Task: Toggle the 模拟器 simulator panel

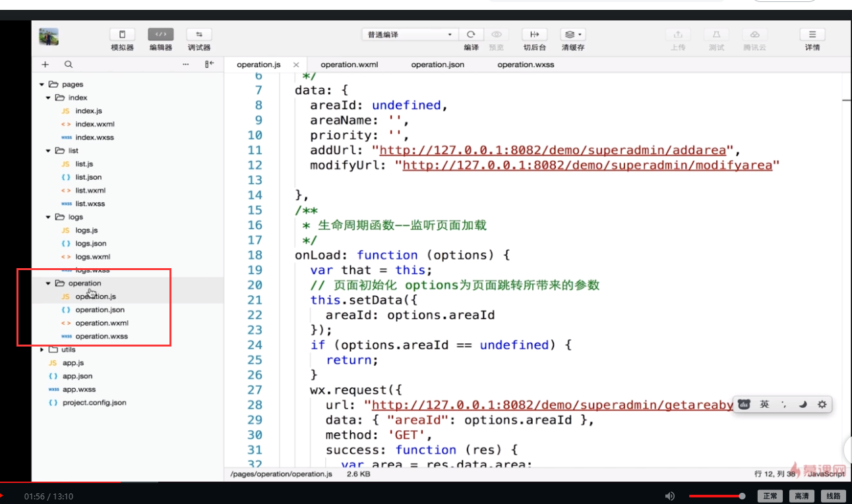Action: [x=122, y=34]
